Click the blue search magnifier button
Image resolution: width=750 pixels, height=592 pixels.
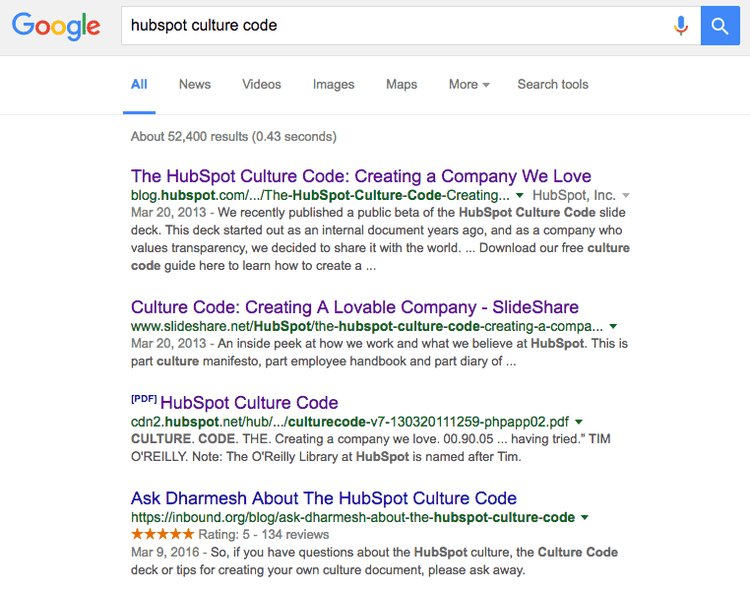720,25
